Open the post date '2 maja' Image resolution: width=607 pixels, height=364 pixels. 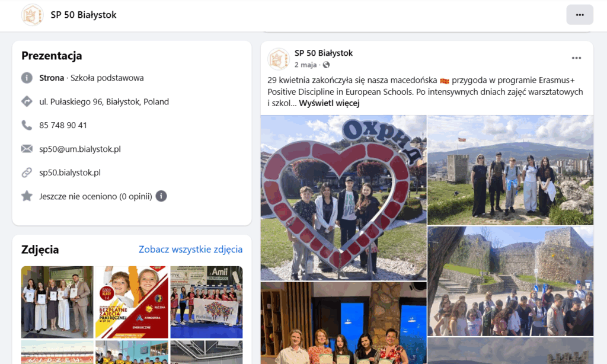[305, 65]
